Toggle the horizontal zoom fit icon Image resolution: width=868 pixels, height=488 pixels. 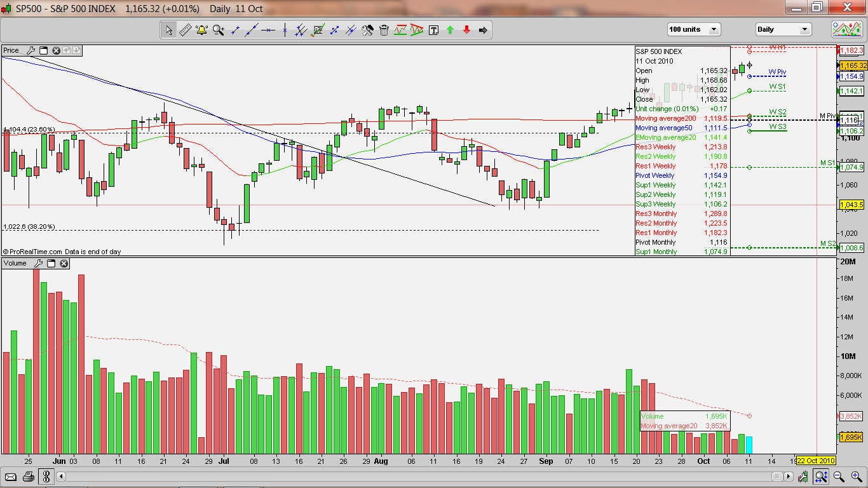click(821, 477)
